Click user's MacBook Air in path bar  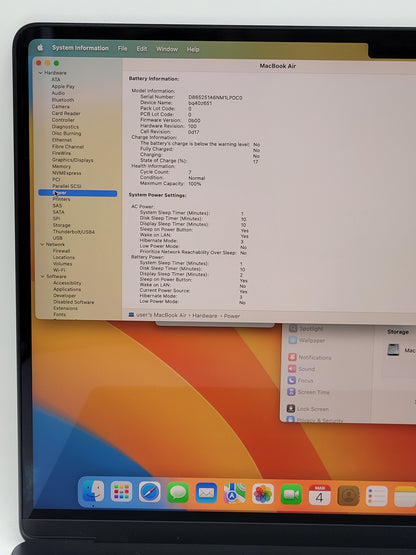coord(161,315)
